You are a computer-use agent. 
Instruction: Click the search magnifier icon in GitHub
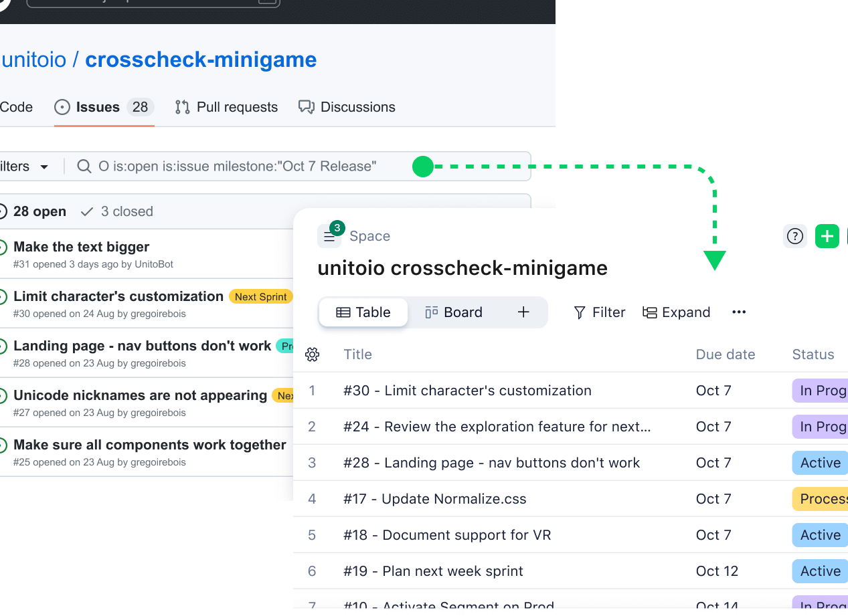[x=84, y=167]
